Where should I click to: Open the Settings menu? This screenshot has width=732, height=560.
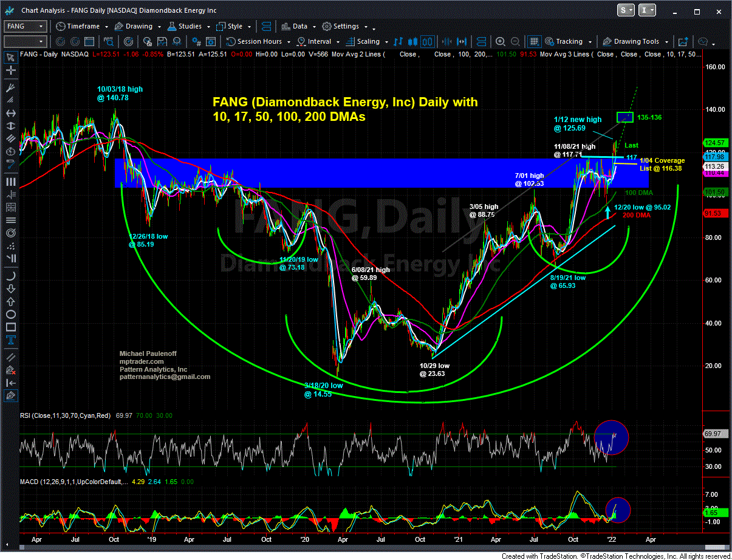click(x=344, y=26)
